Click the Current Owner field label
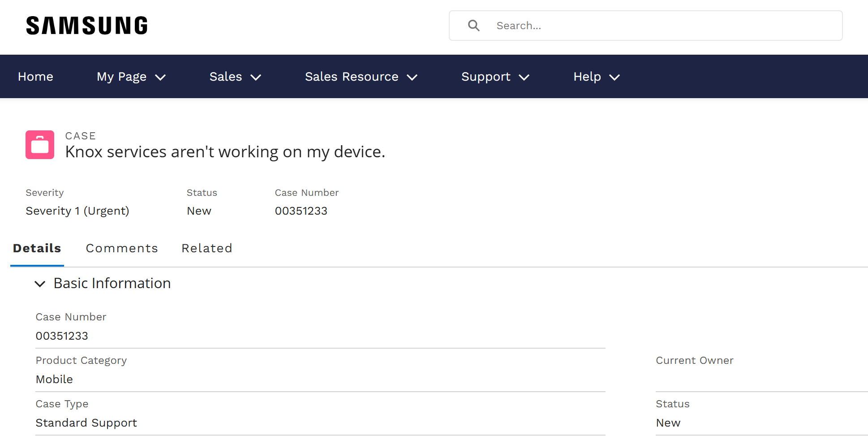Image resolution: width=868 pixels, height=436 pixels. [x=695, y=360]
